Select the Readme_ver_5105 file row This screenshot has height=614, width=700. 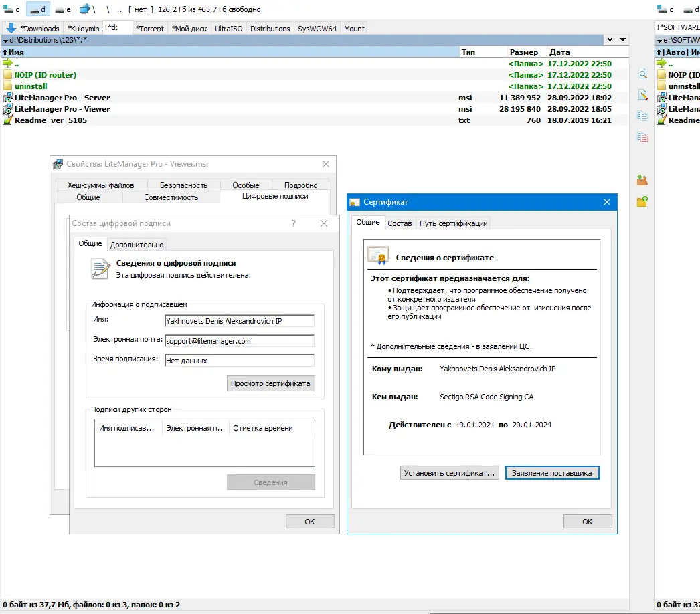[x=315, y=120]
